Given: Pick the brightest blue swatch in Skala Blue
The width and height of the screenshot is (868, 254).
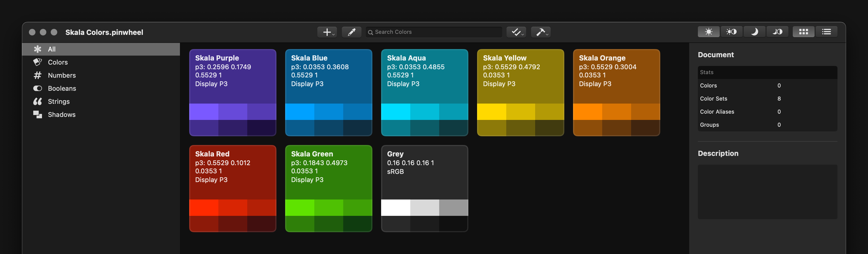Looking at the screenshot, I should click(x=300, y=112).
